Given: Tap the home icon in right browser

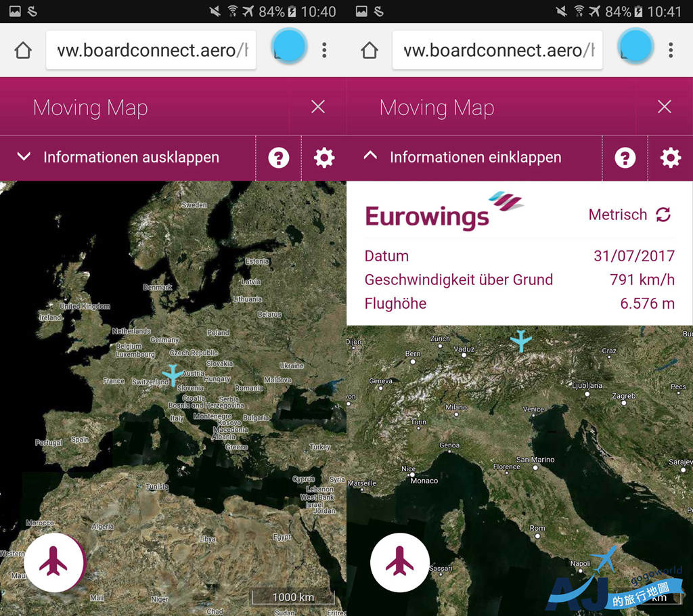Looking at the screenshot, I should tap(370, 50).
